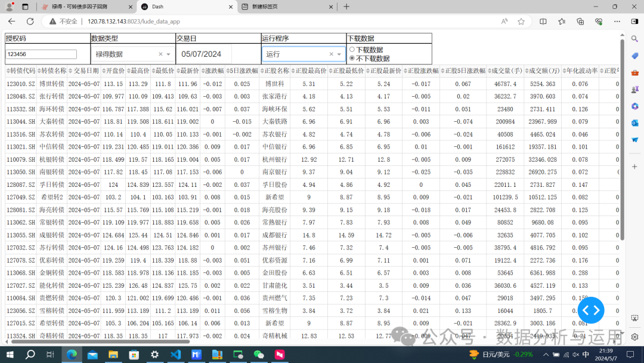The image size is (644, 363).
Task: Open File Explorer from the taskbar
Action: coord(113,355)
